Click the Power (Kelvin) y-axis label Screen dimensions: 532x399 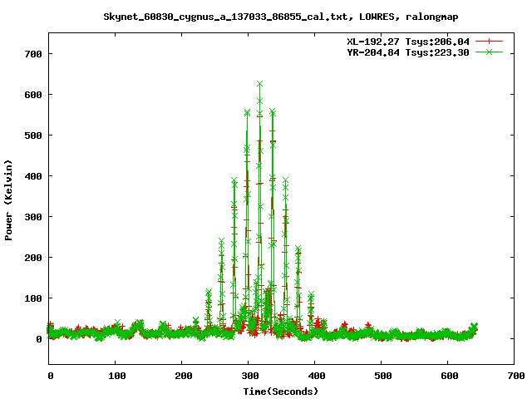click(9, 199)
